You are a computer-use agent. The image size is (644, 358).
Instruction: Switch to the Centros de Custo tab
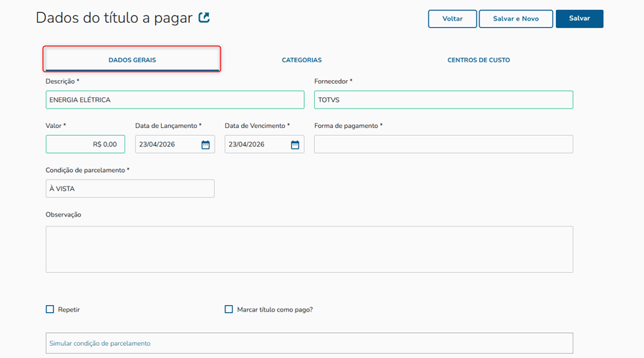[479, 60]
